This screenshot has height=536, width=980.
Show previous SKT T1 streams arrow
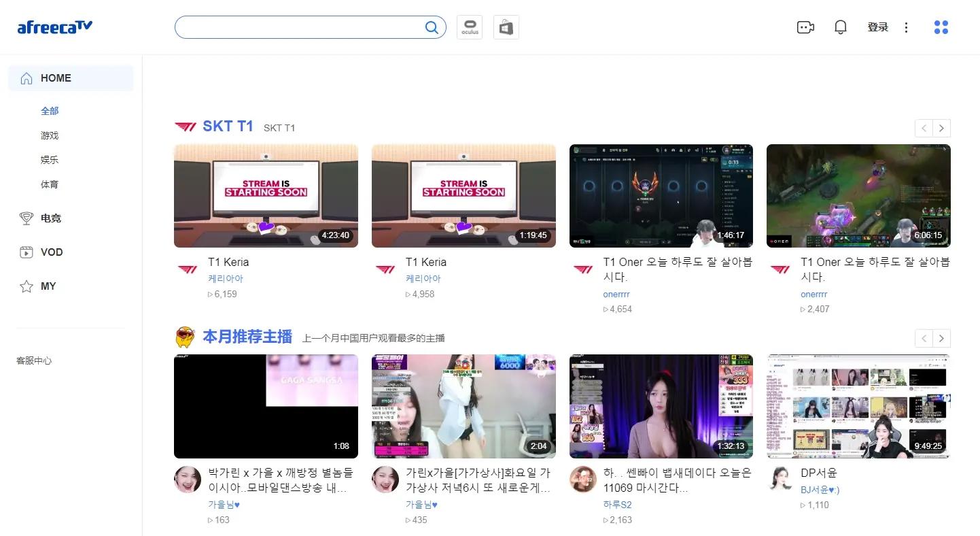click(924, 128)
